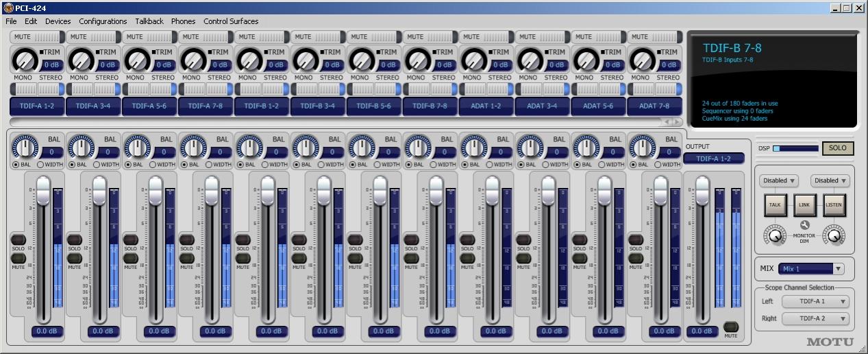Click the TALK button
The image size is (868, 354).
coord(775,204)
